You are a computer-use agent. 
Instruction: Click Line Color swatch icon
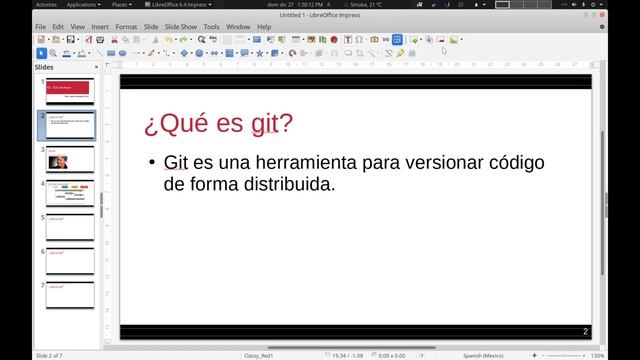(x=67, y=53)
